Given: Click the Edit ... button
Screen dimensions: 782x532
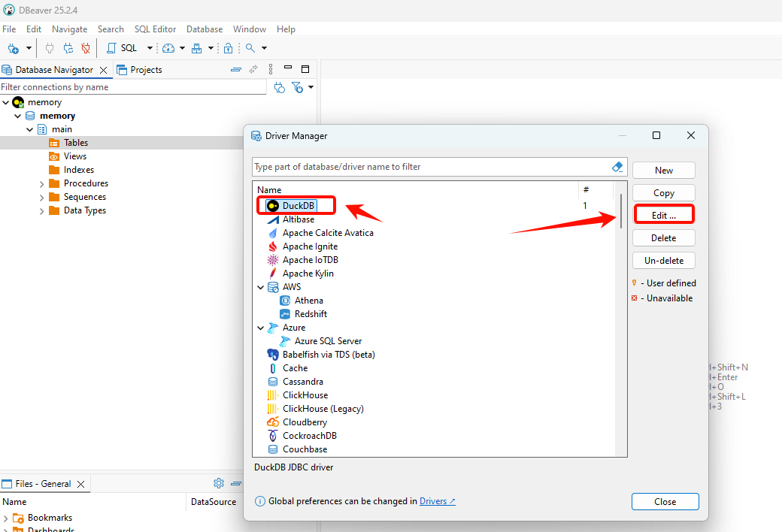Looking at the screenshot, I should [663, 215].
